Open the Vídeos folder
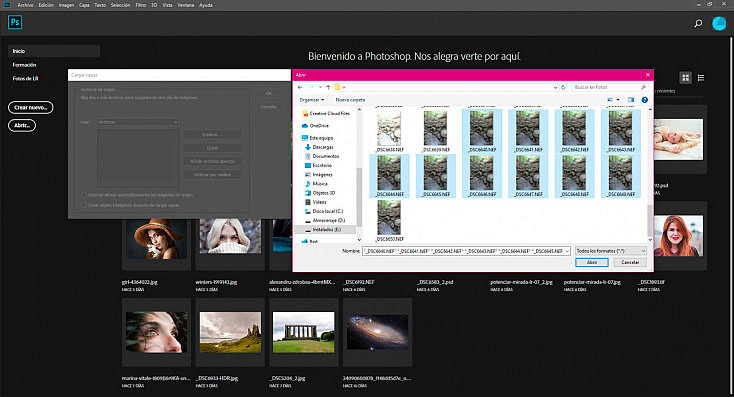734x397 pixels. click(x=316, y=202)
